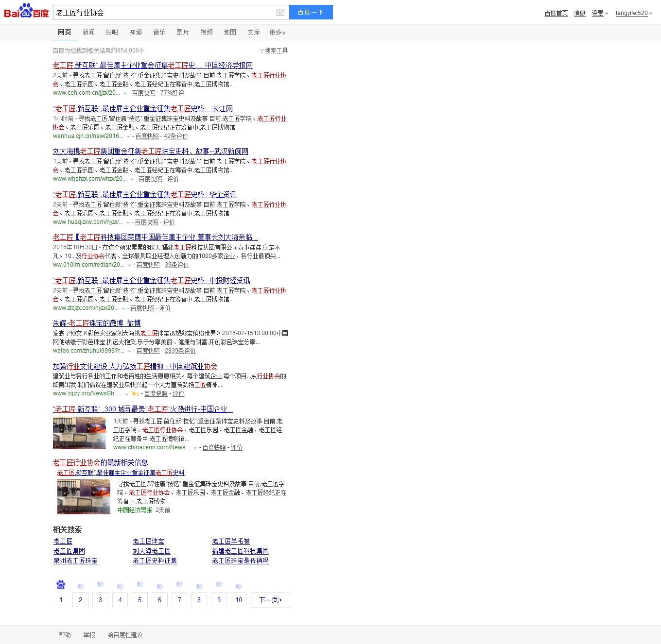Open thumbnail beside chinacenn result
661x644 pixels.
pyautogui.click(x=79, y=433)
